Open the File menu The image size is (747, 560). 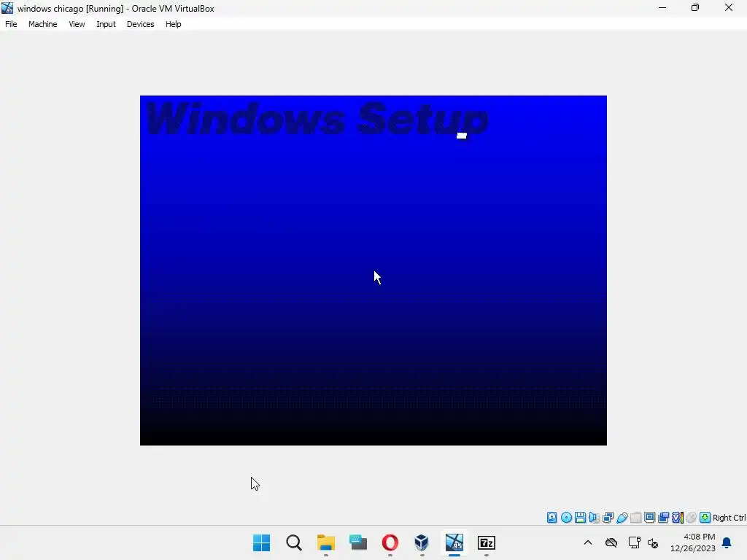(11, 24)
